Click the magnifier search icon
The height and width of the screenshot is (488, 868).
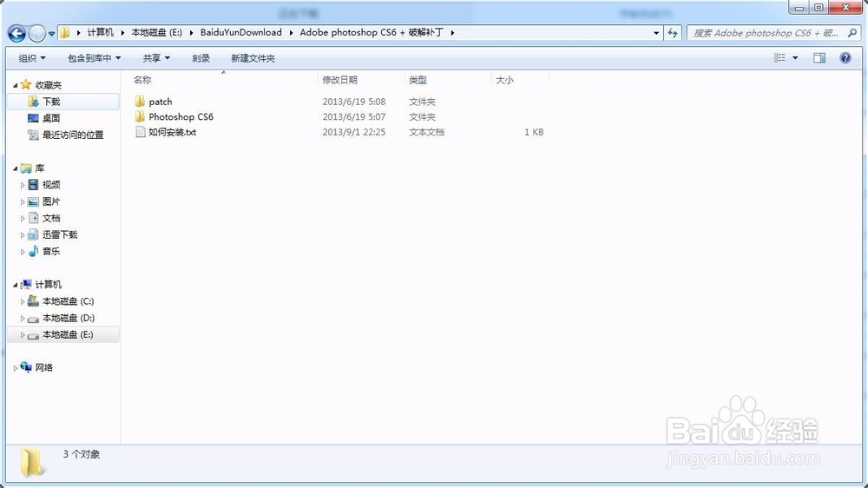tap(852, 33)
